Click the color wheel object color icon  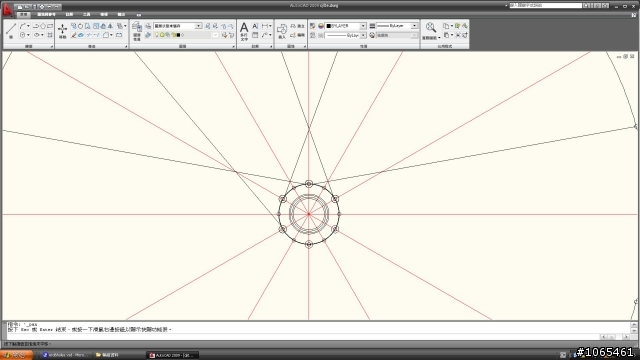pyautogui.click(x=321, y=26)
